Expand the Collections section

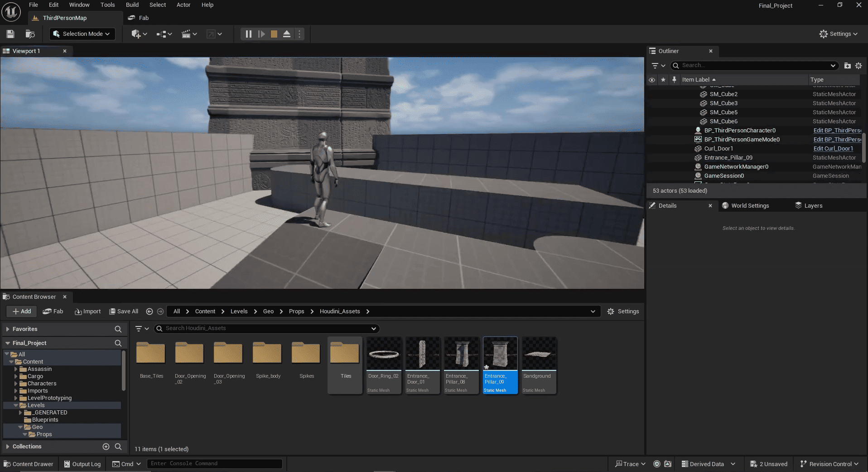point(8,447)
